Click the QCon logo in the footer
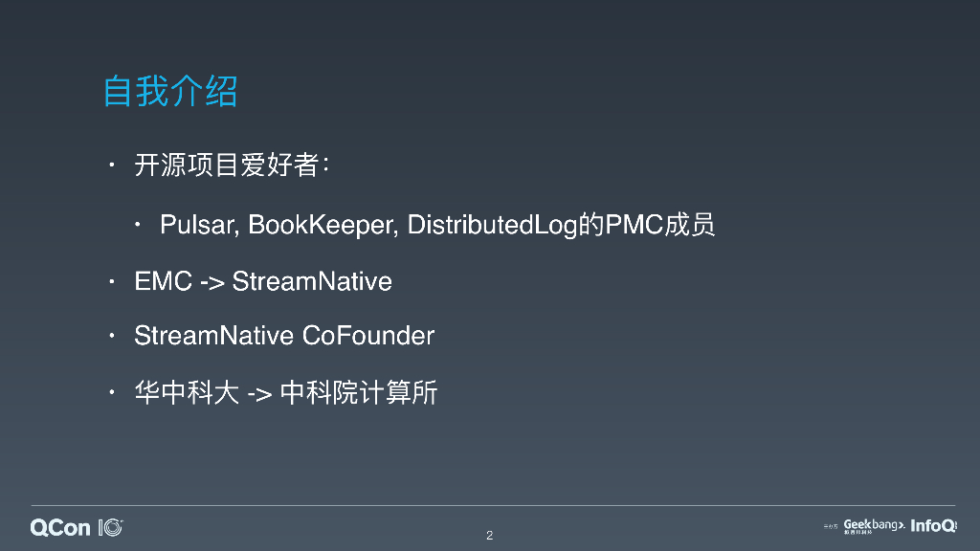980x551 pixels. (60, 528)
